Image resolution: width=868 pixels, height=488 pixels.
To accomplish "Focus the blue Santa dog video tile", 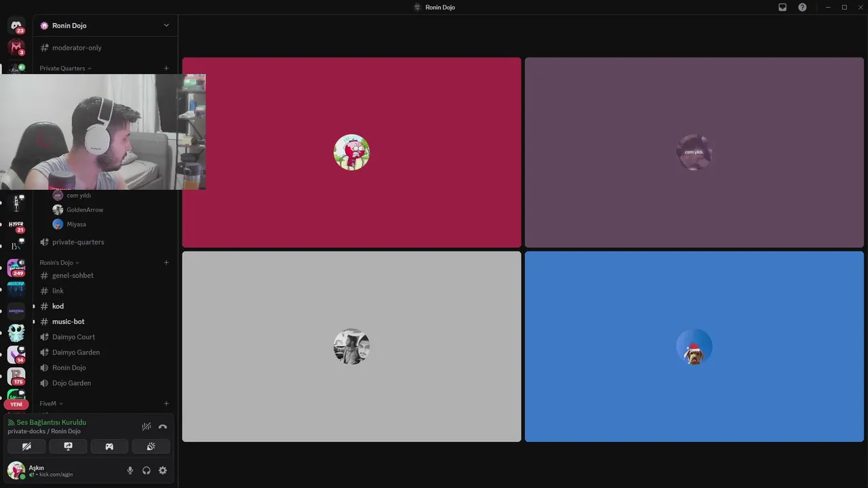I will coord(694,346).
